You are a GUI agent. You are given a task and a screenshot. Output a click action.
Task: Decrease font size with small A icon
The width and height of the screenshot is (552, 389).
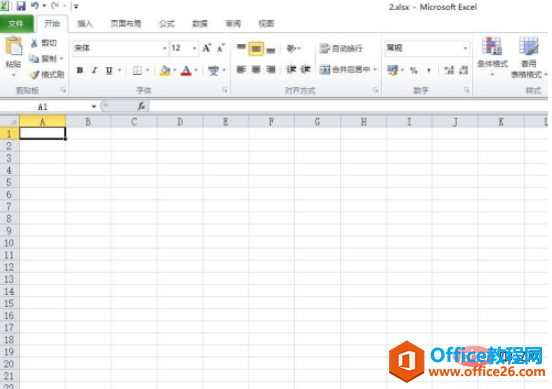point(221,48)
